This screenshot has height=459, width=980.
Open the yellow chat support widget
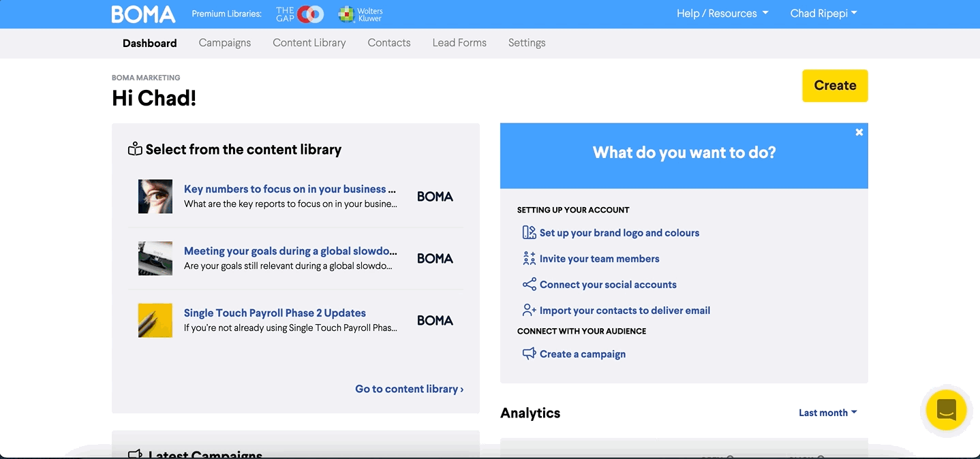947,410
